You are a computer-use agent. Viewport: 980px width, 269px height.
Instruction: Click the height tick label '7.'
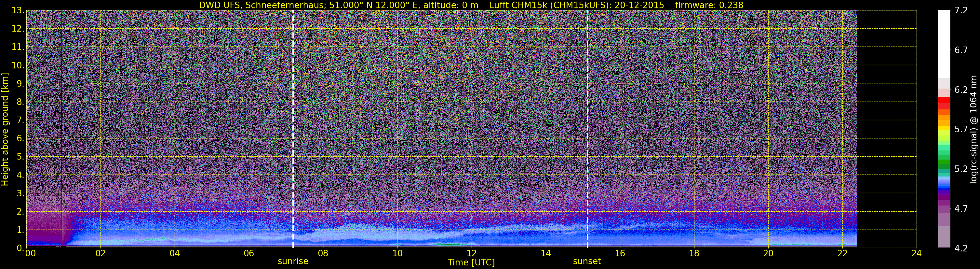[x=20, y=120]
